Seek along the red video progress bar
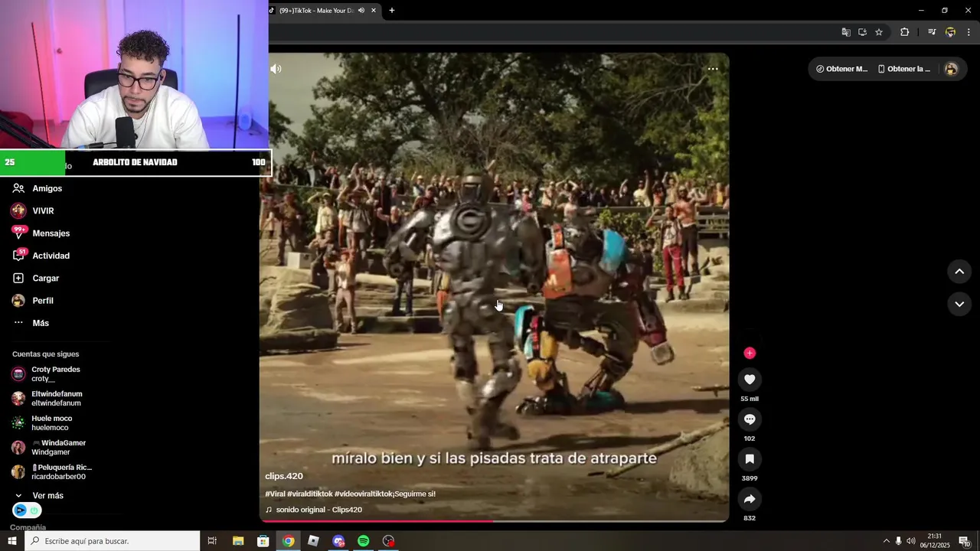This screenshot has width=980, height=551. pyautogui.click(x=494, y=520)
